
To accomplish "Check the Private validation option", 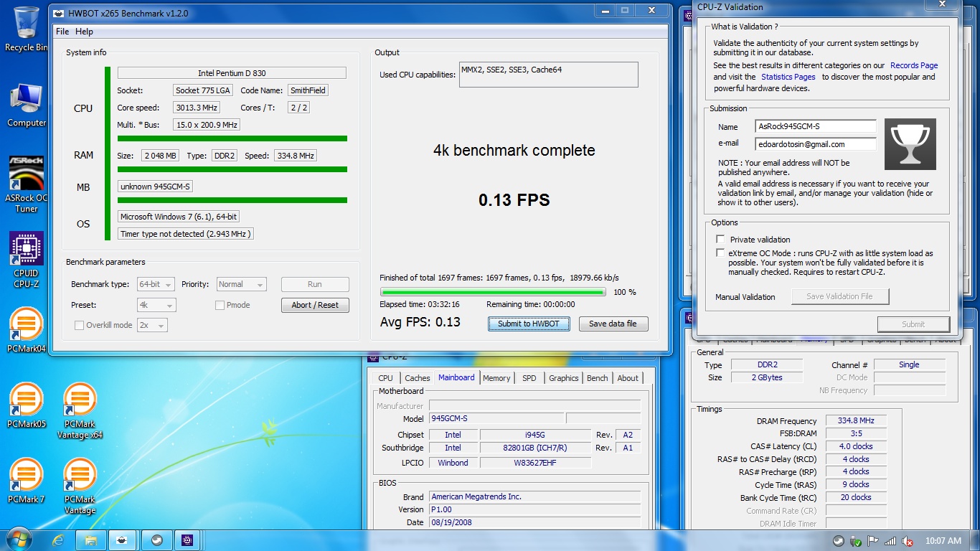I will coord(720,239).
